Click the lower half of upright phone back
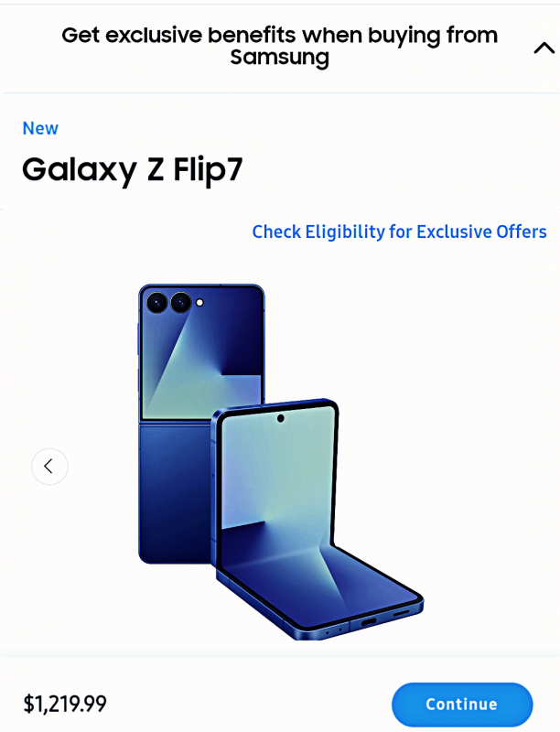Image resolution: width=560 pixels, height=732 pixels. (x=177, y=492)
